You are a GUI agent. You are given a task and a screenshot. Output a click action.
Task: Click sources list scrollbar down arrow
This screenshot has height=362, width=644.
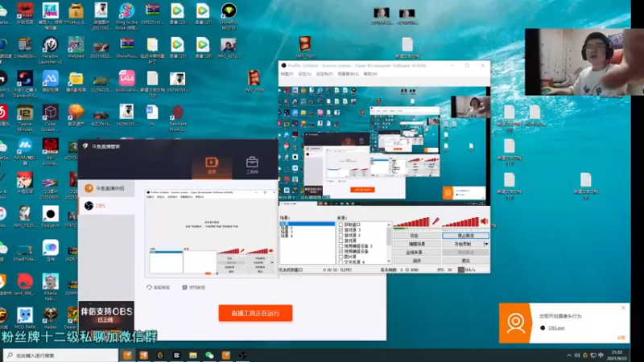pos(389,261)
